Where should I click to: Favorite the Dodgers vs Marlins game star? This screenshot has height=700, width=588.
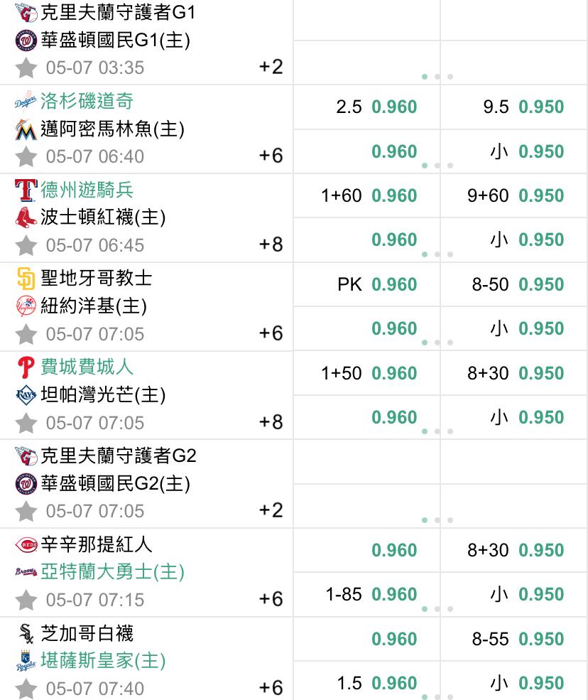click(26, 156)
